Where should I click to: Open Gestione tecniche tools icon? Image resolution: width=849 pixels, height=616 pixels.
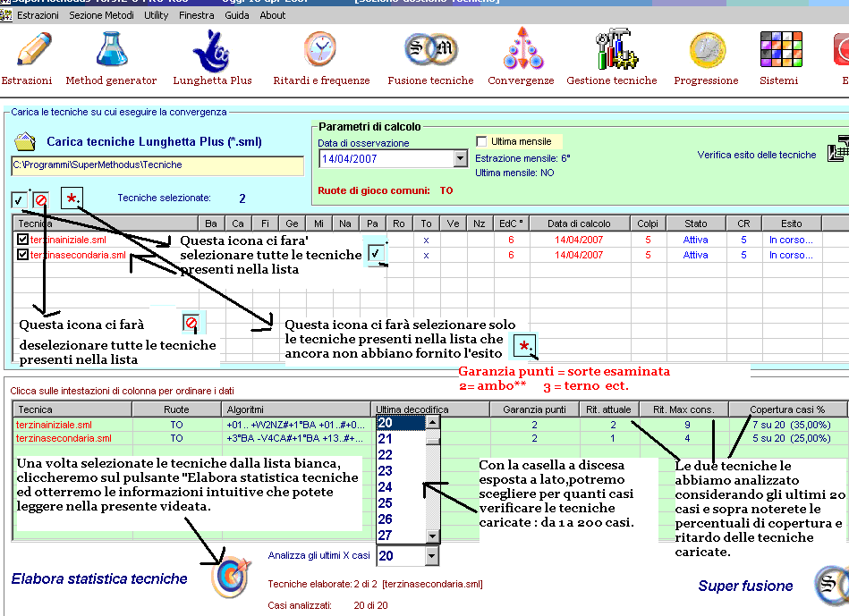tap(616, 49)
